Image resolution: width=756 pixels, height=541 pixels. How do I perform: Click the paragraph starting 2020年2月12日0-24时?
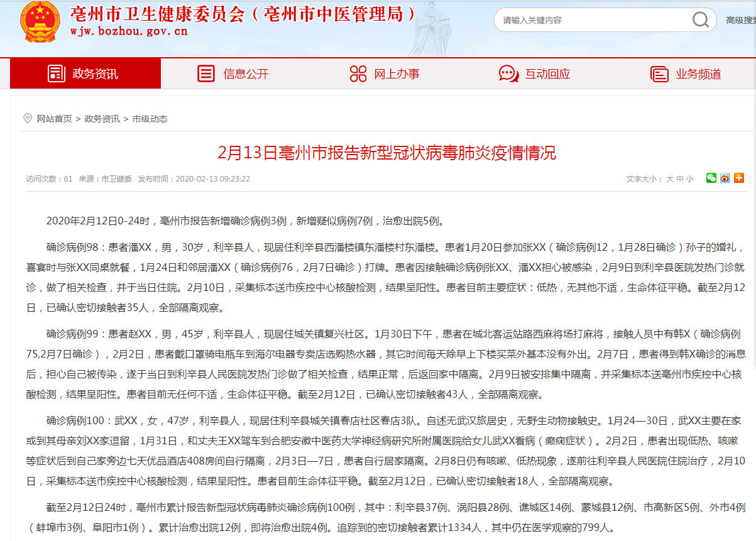pyautogui.click(x=246, y=221)
